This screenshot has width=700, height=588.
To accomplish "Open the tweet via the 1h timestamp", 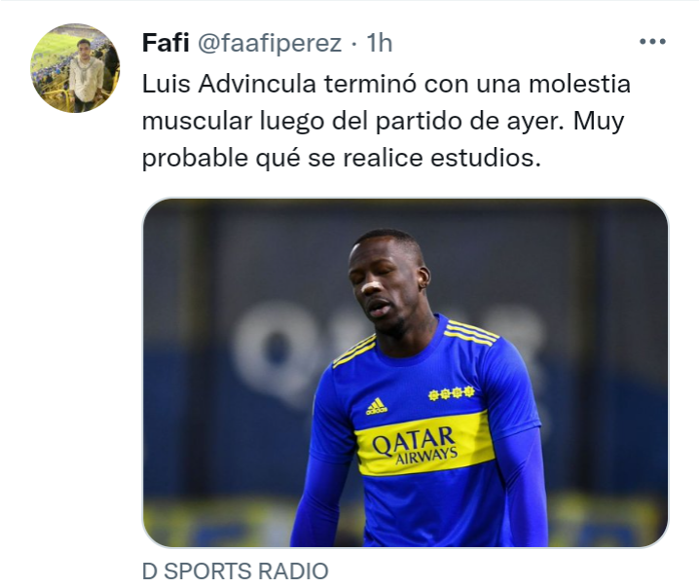I will click(x=379, y=43).
